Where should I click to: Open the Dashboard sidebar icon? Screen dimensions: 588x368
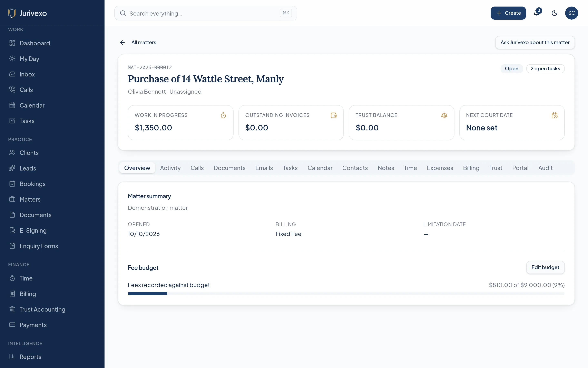12,43
